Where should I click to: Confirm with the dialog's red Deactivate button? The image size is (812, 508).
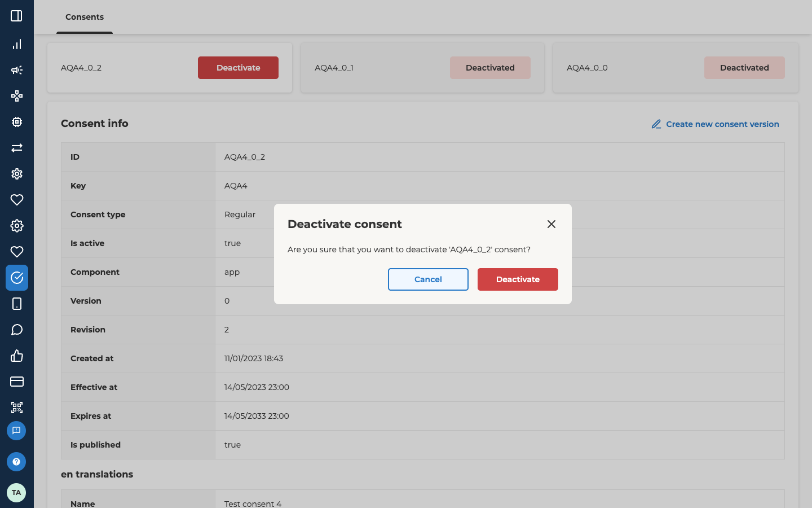tap(518, 279)
